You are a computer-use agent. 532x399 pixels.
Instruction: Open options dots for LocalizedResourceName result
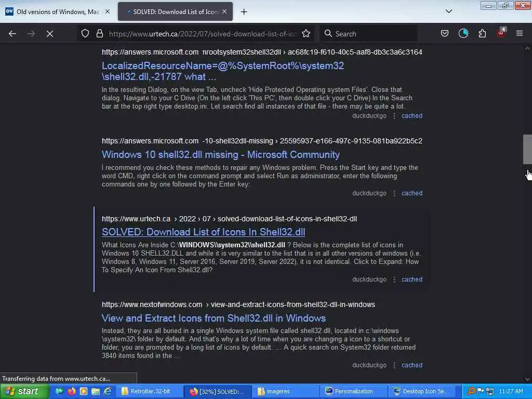pos(394,116)
